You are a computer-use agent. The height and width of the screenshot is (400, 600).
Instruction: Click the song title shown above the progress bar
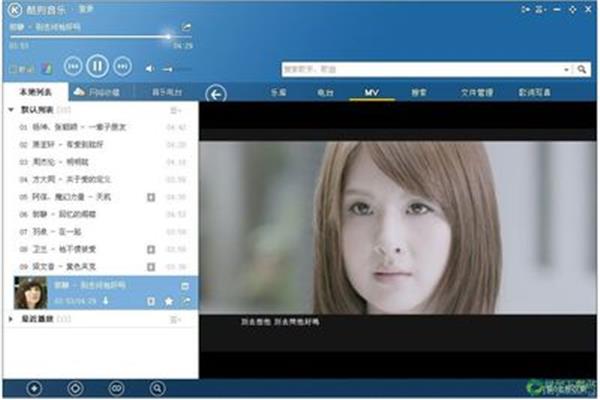tap(45, 27)
